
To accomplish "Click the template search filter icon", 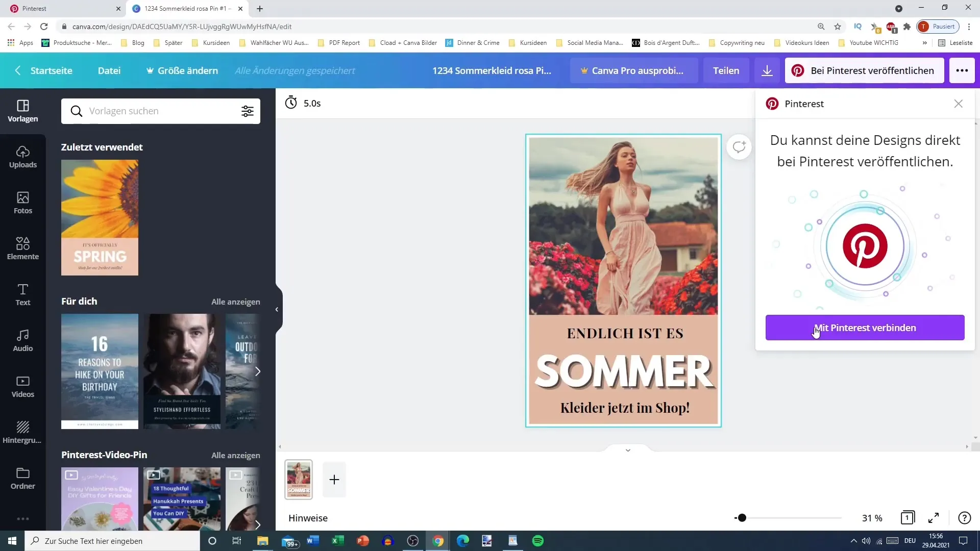I will (248, 111).
